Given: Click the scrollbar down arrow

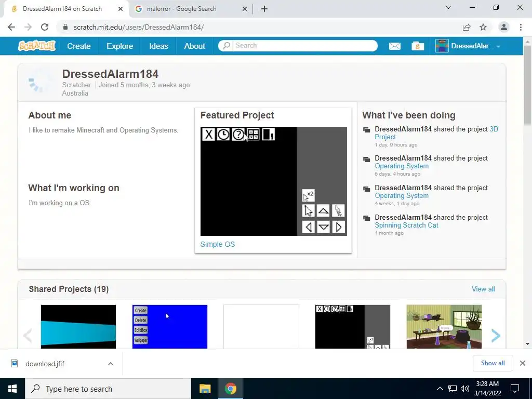Looking at the screenshot, I should [527, 344].
